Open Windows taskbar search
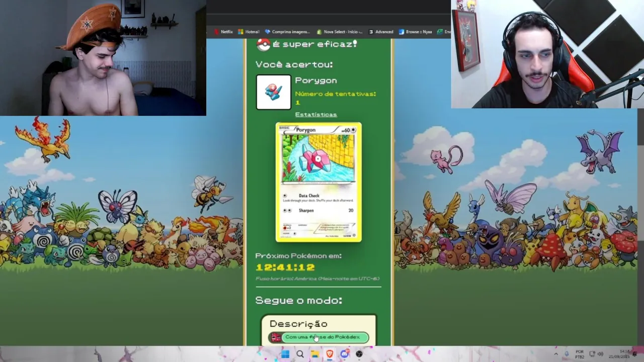Viewport: 644px width, 362px height. pyautogui.click(x=300, y=354)
